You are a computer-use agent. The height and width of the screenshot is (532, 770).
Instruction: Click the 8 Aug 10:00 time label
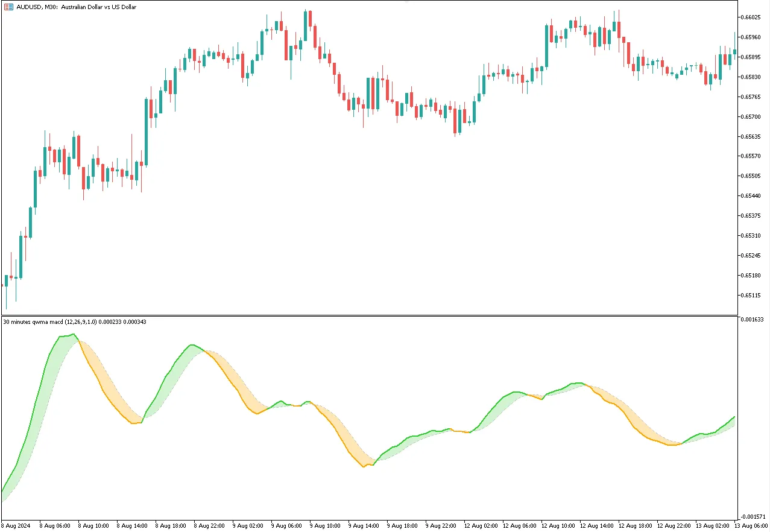tap(93, 526)
